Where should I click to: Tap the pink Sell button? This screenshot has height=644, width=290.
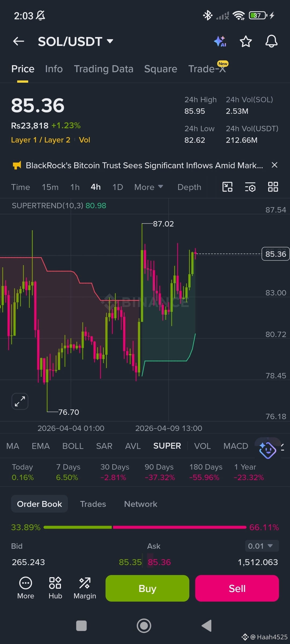pos(237,588)
